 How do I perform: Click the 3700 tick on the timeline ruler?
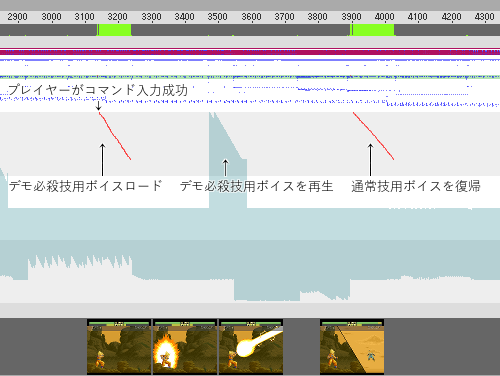[x=284, y=17]
